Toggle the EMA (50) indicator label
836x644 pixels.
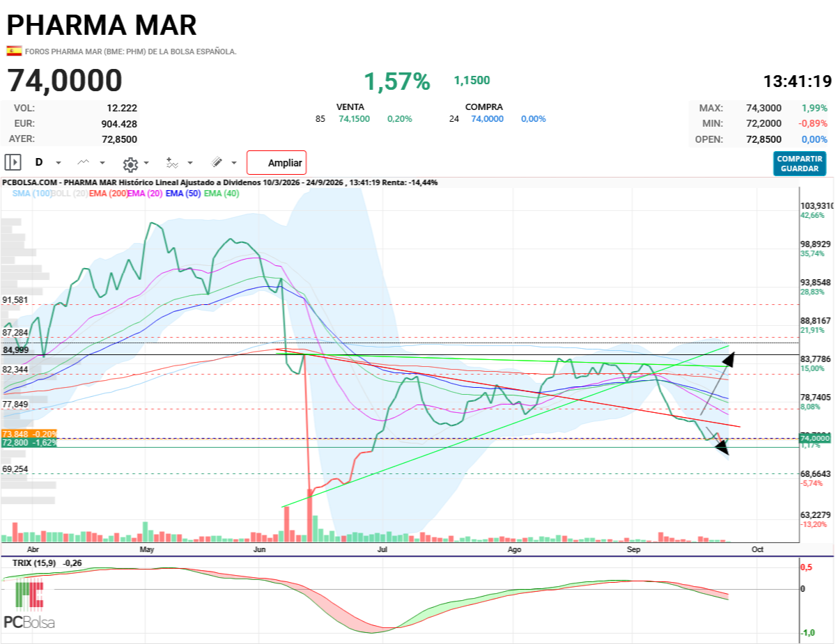click(x=183, y=194)
